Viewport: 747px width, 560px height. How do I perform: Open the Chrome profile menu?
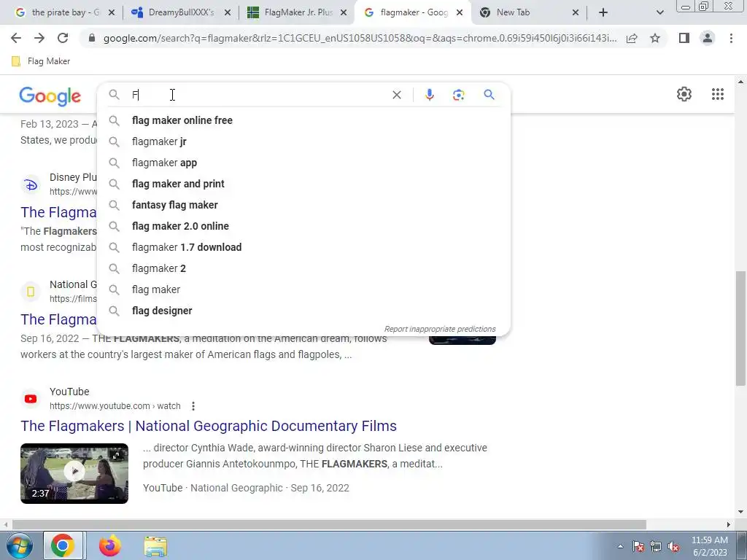click(708, 38)
